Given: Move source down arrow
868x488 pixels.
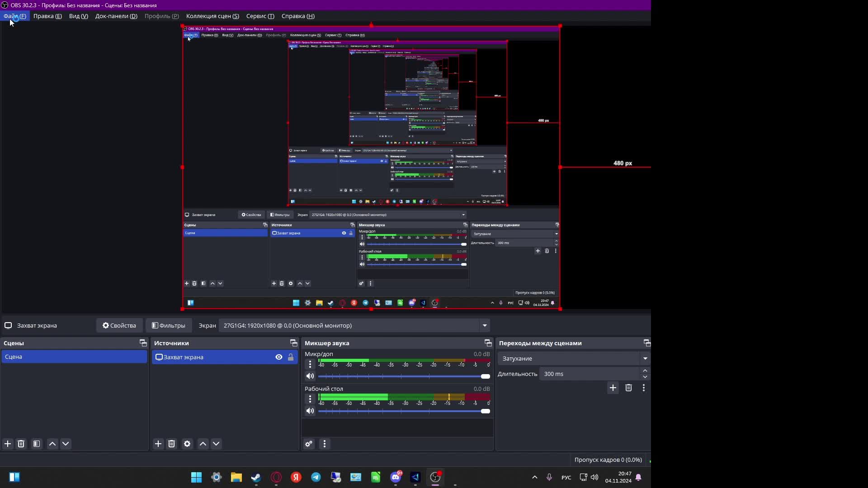Looking at the screenshot, I should pyautogui.click(x=216, y=444).
